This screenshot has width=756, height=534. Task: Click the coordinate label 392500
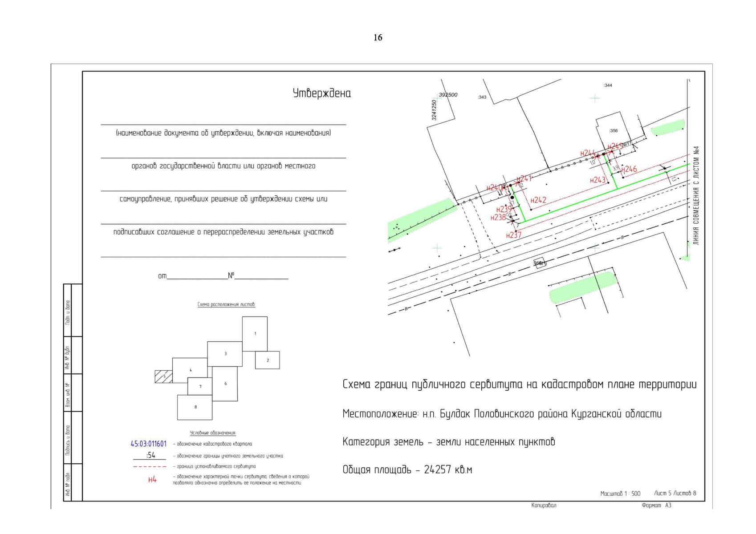coord(448,95)
